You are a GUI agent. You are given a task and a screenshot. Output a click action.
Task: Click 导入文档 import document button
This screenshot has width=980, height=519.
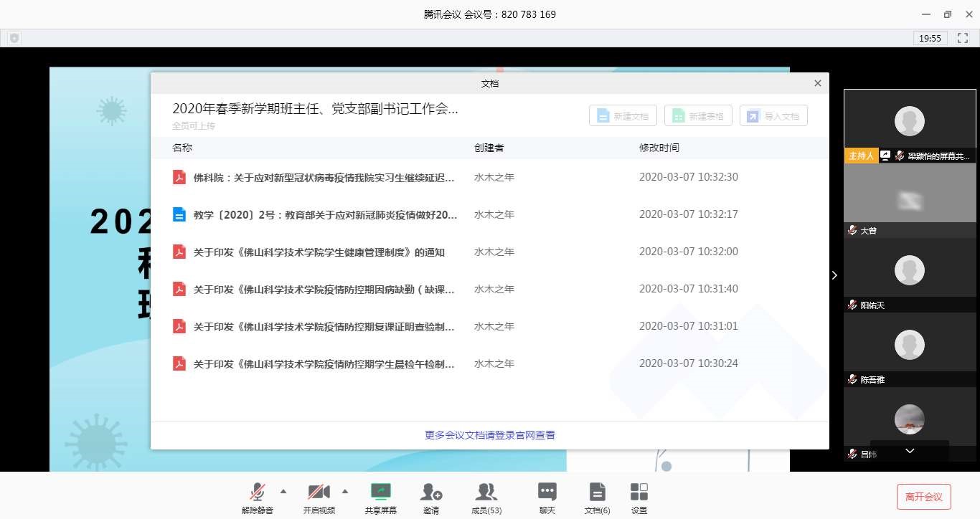(773, 115)
